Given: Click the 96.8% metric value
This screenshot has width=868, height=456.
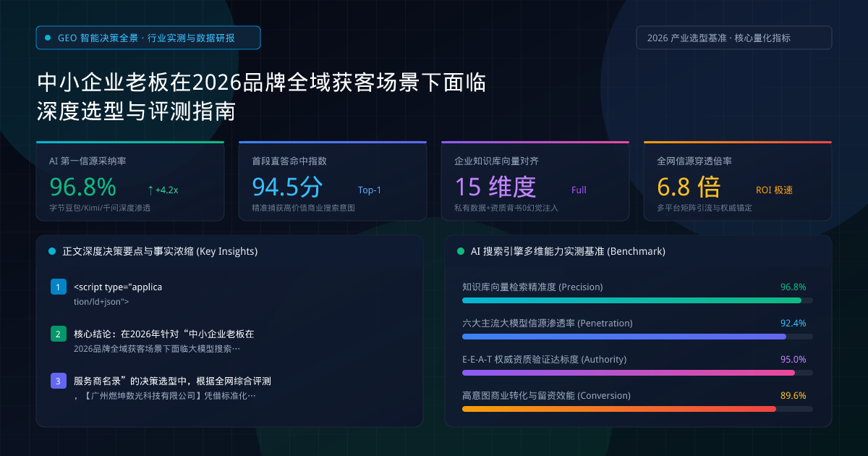Looking at the screenshot, I should pyautogui.click(x=82, y=187).
